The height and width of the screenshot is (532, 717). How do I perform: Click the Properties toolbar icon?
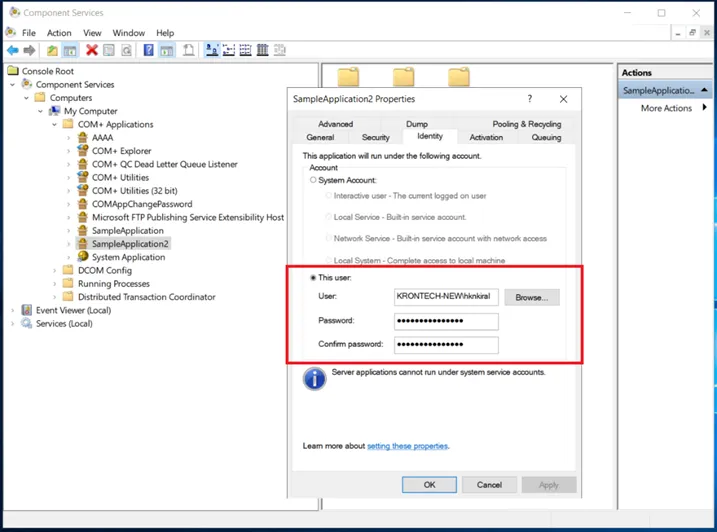[109, 50]
